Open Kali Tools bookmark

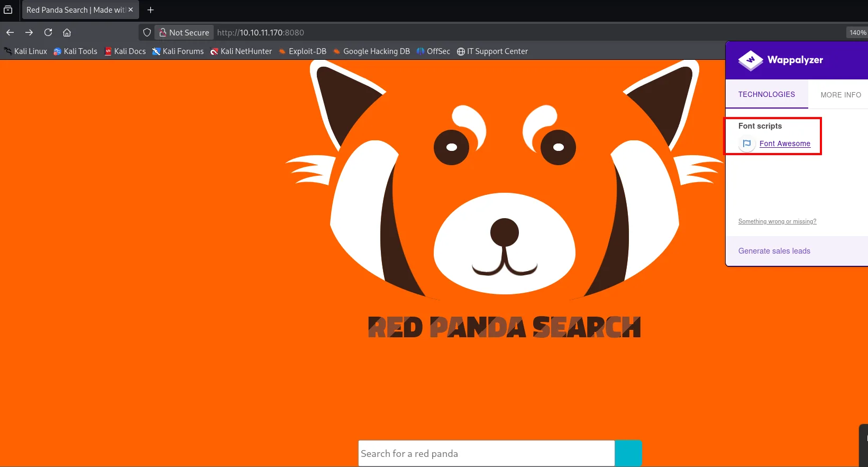tap(75, 51)
